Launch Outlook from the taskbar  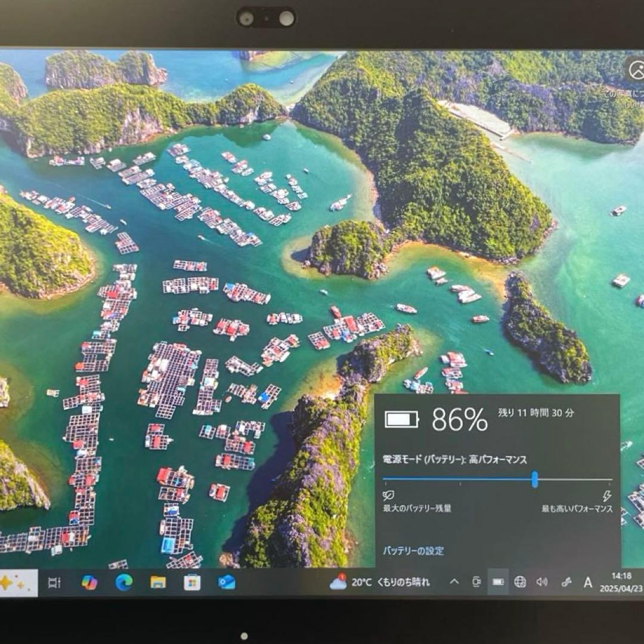[x=227, y=583]
